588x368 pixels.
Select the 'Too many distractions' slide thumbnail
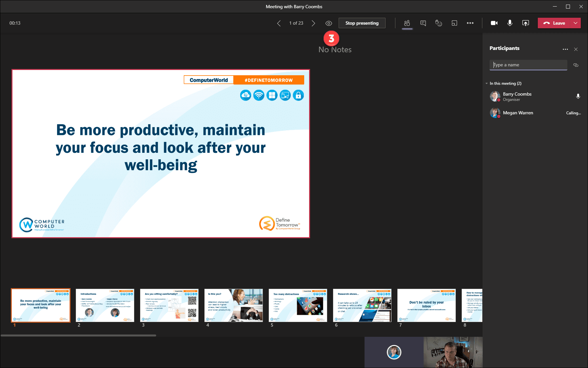[298, 305]
